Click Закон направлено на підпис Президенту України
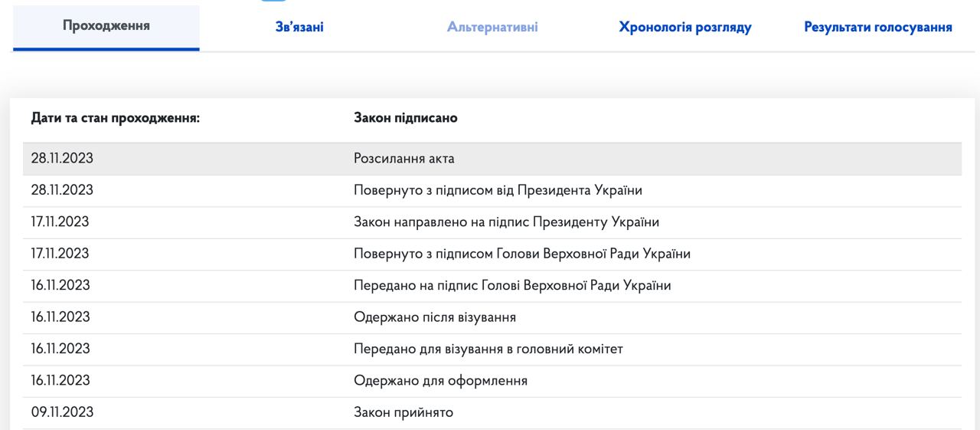 506,222
